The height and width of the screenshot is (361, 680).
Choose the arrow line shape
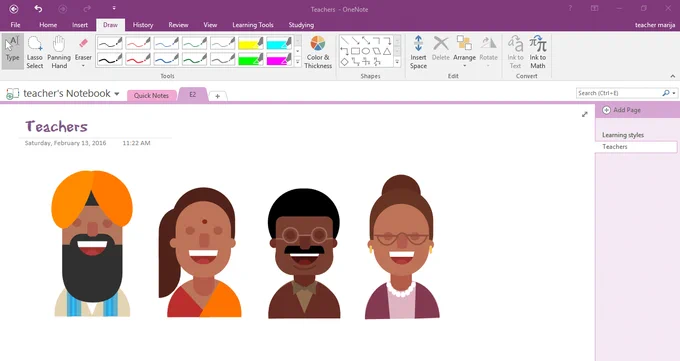point(355,41)
